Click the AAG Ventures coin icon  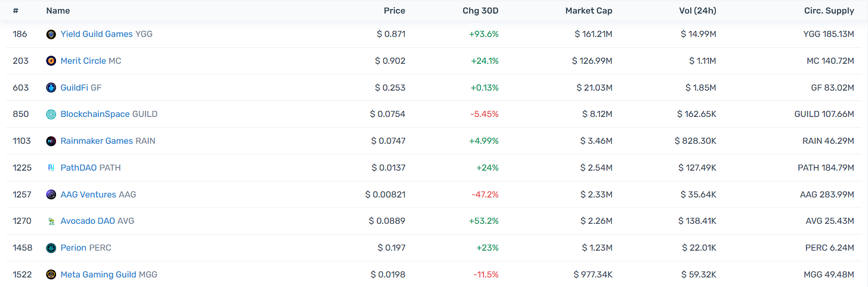pyautogui.click(x=51, y=195)
